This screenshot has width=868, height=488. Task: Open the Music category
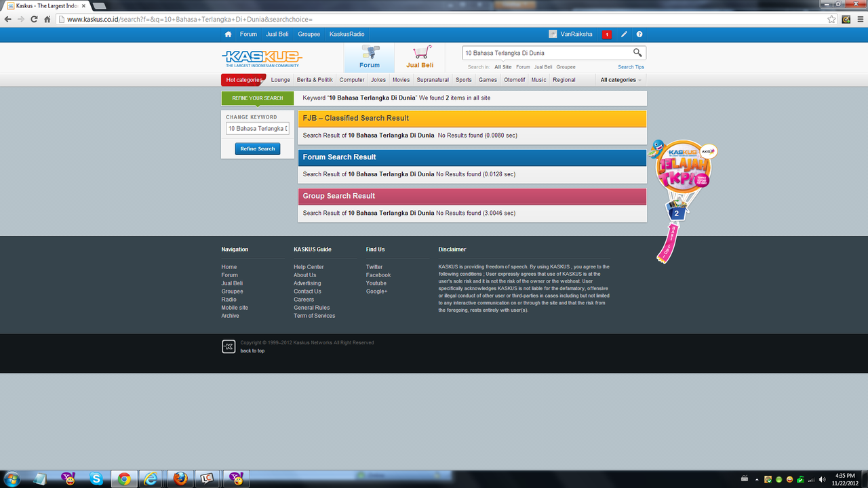[x=539, y=80]
